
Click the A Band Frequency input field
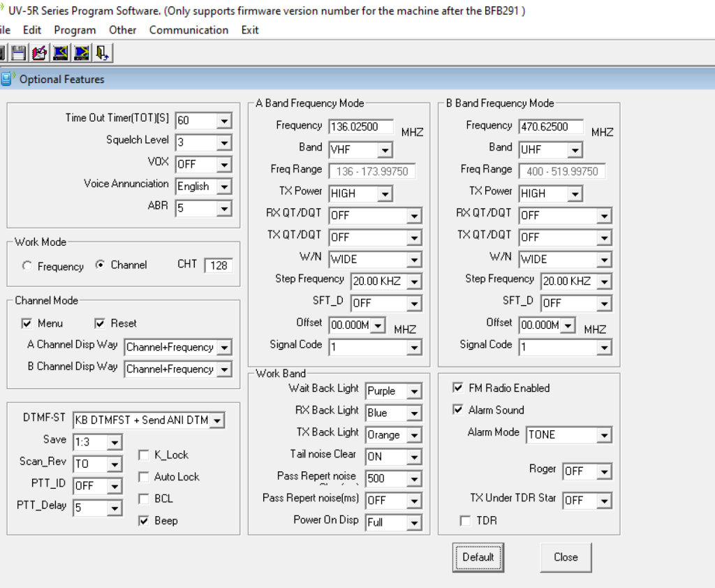(361, 127)
